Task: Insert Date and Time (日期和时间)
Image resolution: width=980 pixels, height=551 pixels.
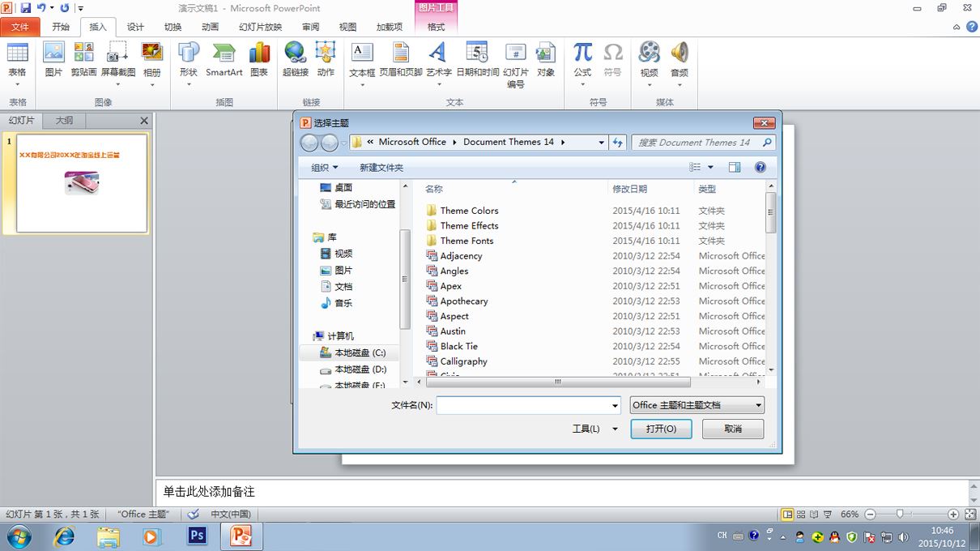Action: coord(478,60)
